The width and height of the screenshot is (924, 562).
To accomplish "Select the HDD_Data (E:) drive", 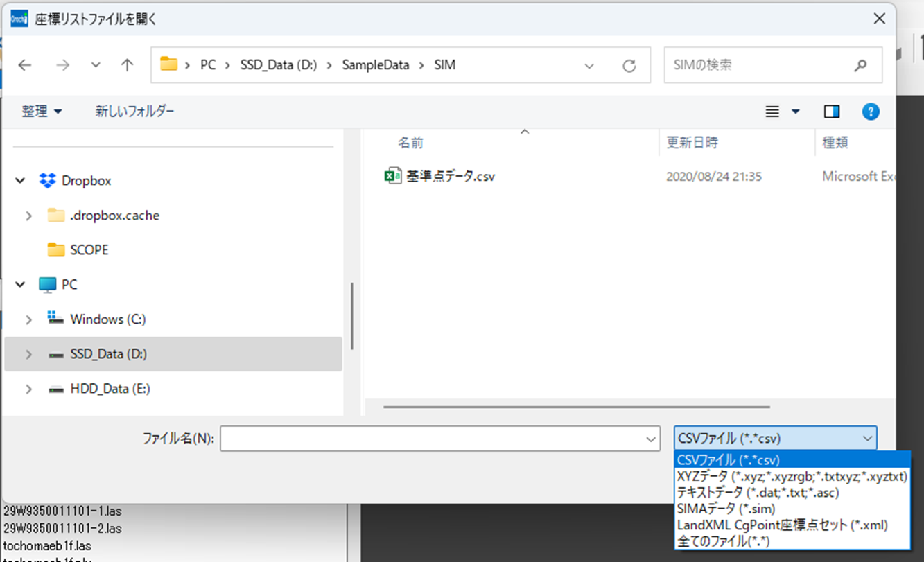I will click(110, 389).
